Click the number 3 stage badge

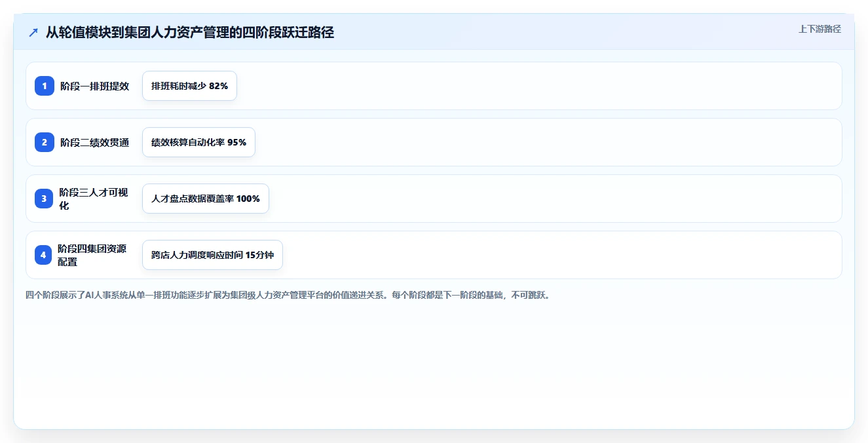44,199
